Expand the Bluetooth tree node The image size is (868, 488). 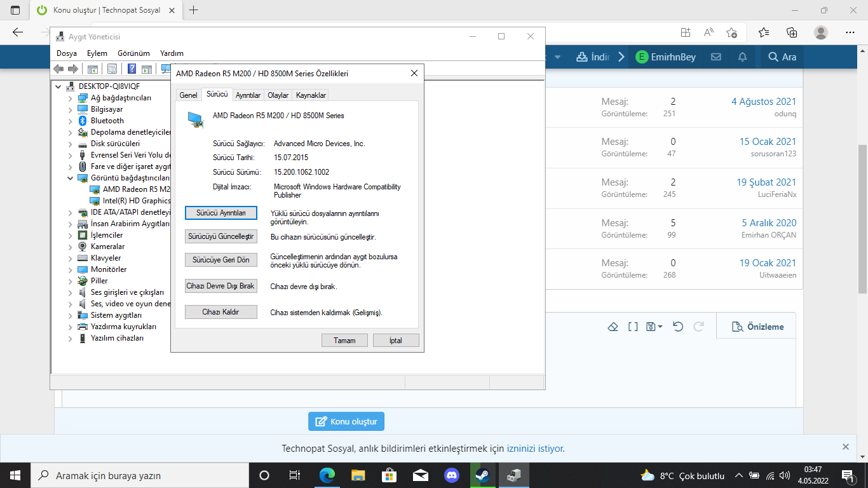point(71,121)
